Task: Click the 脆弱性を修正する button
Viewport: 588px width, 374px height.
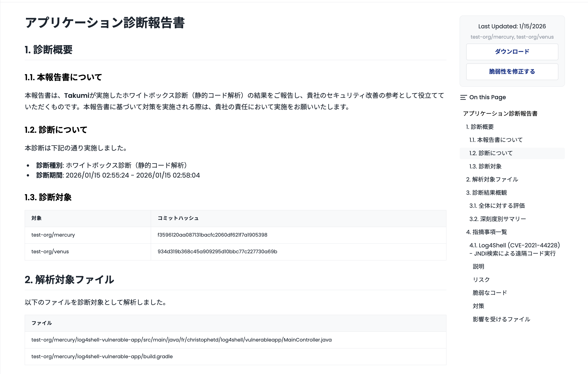Action: point(512,72)
